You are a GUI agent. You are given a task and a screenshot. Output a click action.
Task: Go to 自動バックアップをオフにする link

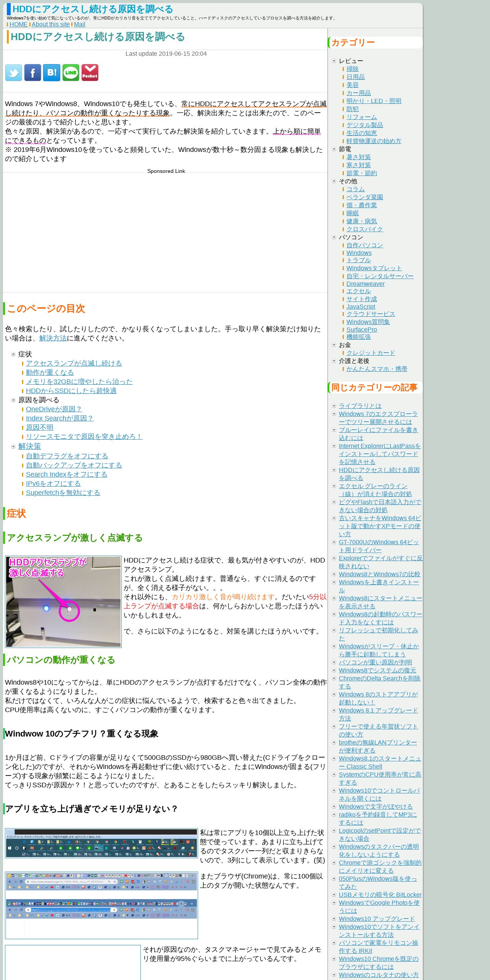[x=74, y=465]
